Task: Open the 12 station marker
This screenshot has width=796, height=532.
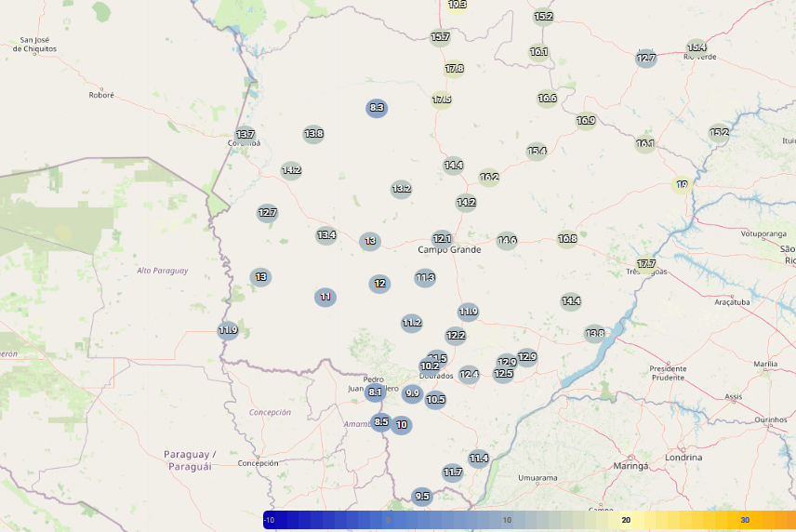Action: point(379,284)
